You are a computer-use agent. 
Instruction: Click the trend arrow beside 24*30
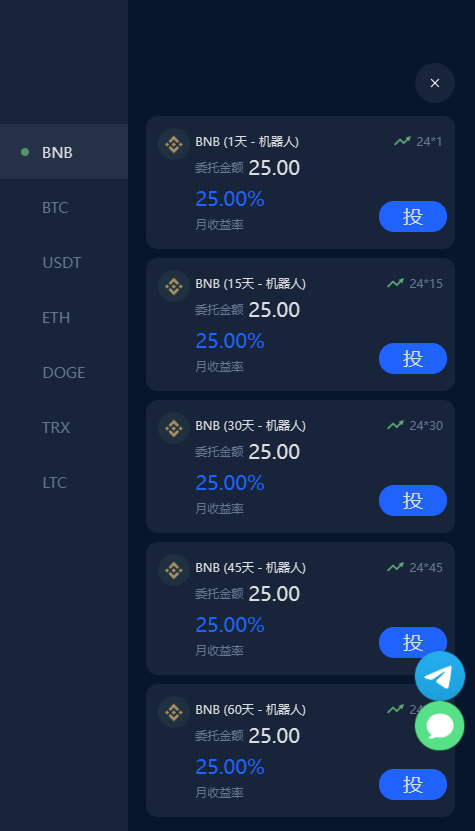click(395, 425)
